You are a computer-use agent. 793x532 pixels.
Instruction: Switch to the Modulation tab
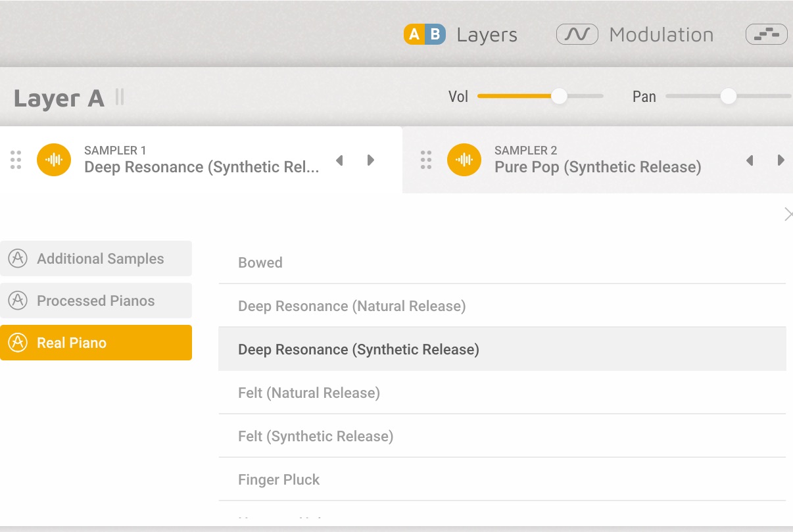point(661,35)
